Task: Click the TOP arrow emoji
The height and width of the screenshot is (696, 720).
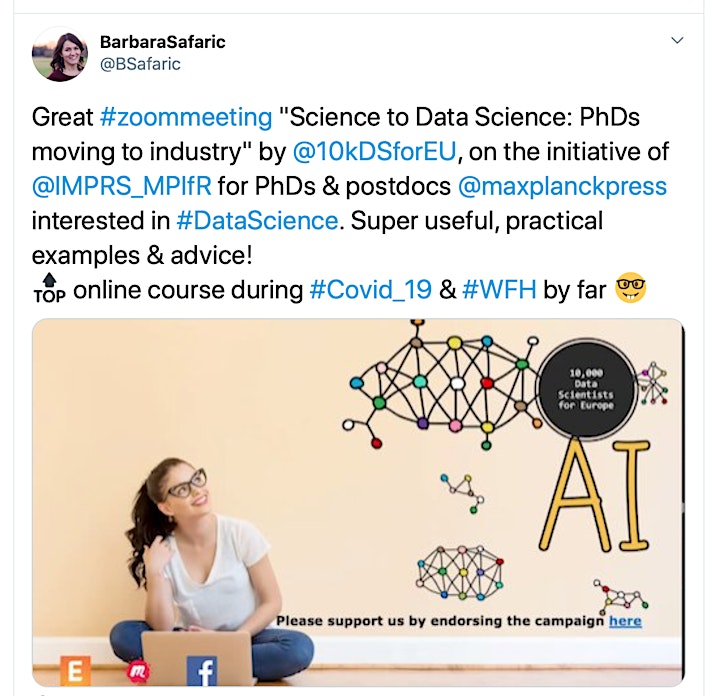Action: point(49,288)
